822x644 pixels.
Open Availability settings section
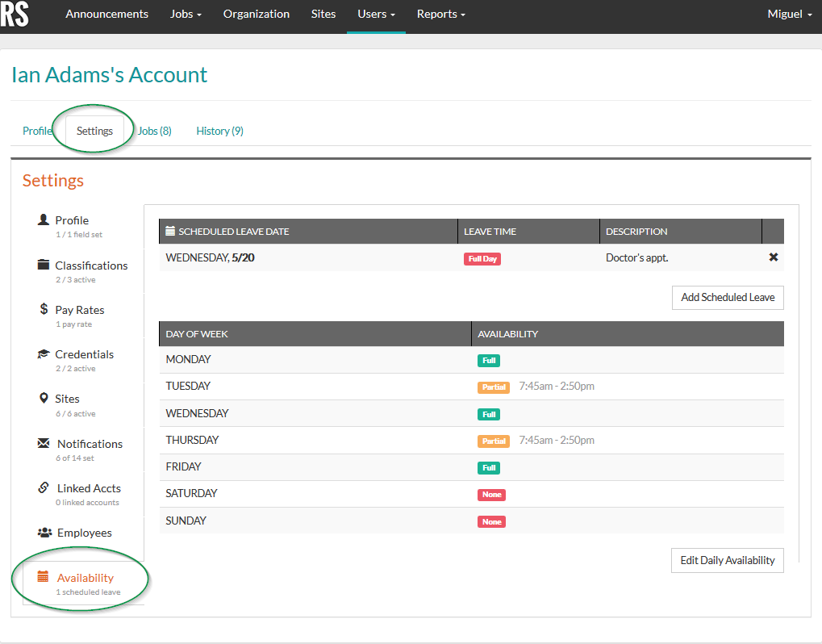[86, 578]
